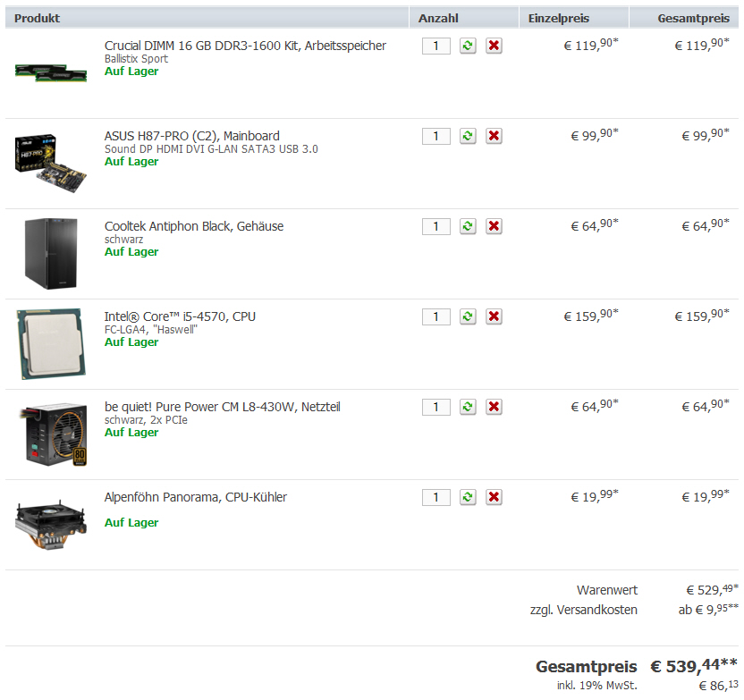Open Crucial DIMM 16 GB DDR3-1600 Kit link

[x=245, y=46]
